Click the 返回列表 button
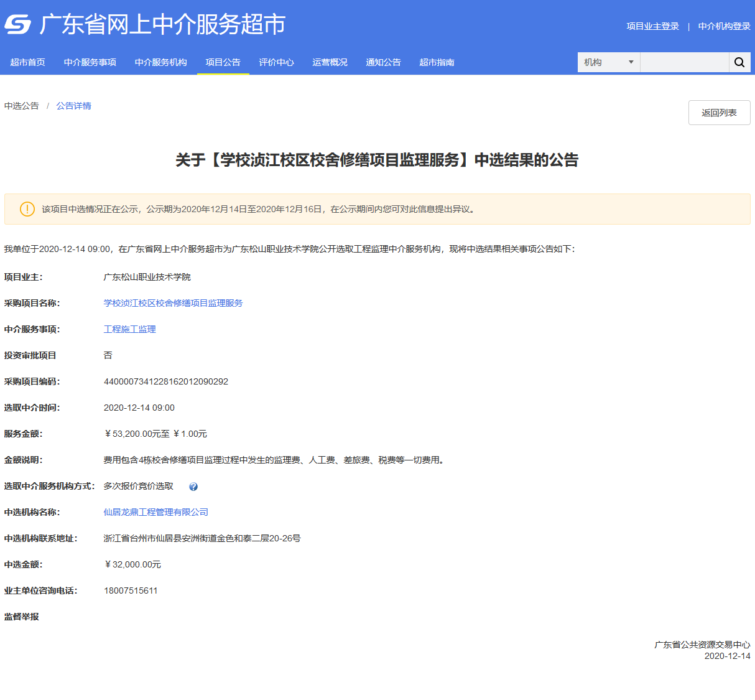Screen dimensions: 755x700 719,113
